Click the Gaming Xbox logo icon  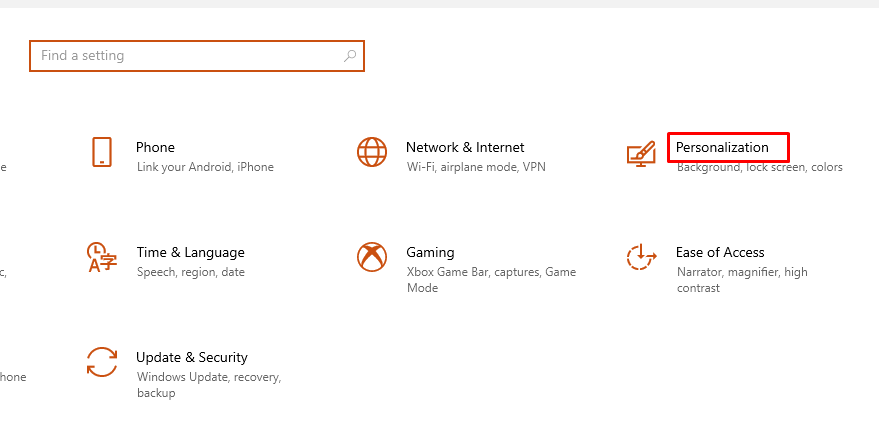[x=372, y=257]
